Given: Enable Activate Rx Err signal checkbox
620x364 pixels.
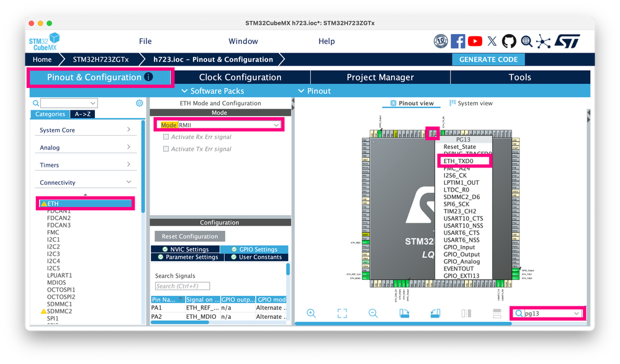Looking at the screenshot, I should (166, 137).
